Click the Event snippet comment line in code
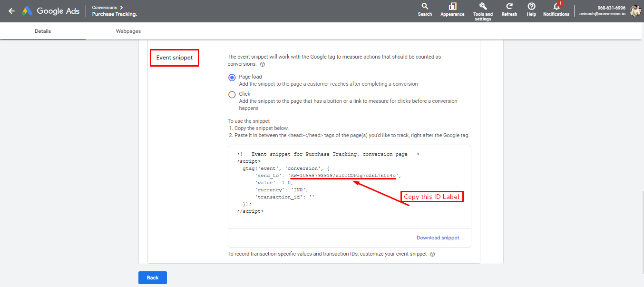The image size is (644, 287). click(328, 154)
